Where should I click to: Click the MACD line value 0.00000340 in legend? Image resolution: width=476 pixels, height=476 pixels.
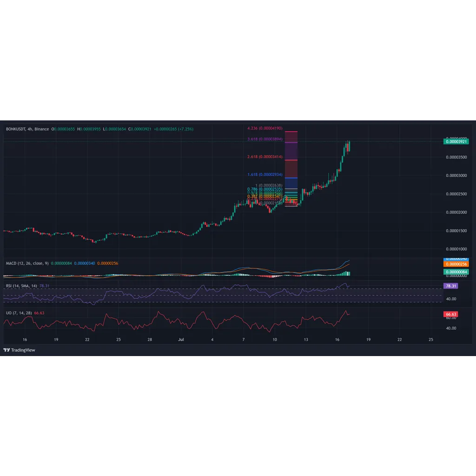[85, 263]
